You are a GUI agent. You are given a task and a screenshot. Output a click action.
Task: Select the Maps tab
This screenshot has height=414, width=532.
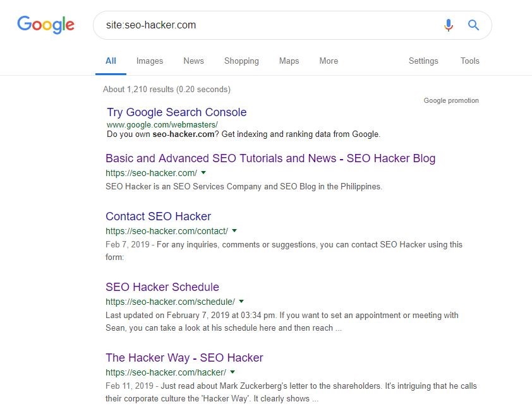(x=289, y=61)
